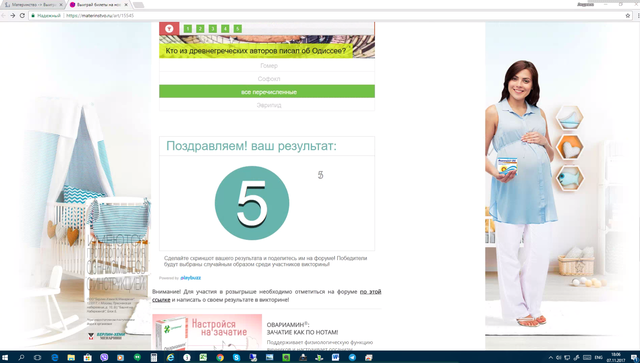Follow the 'по этой ссылке' forum link
This screenshot has width=640, height=363.
point(267,296)
